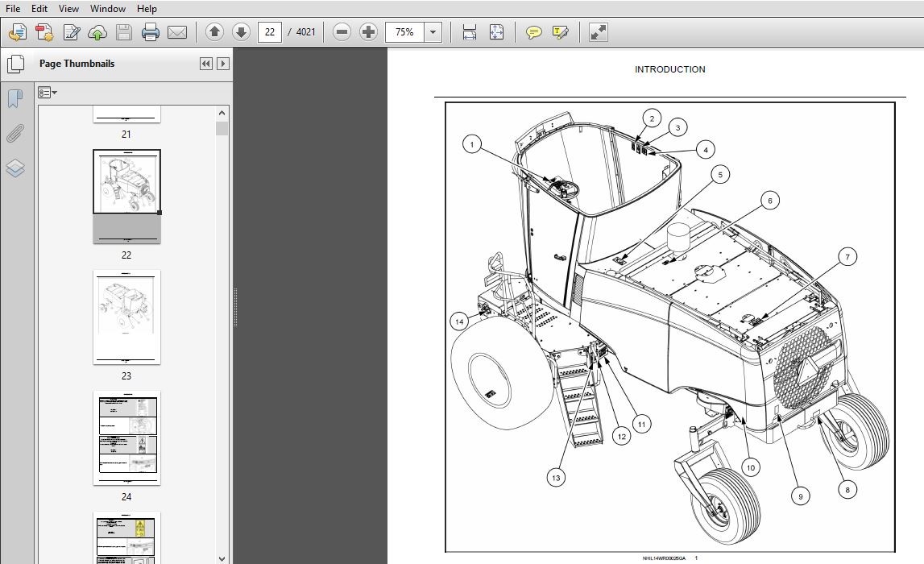Viewport: 924px width, 564px height.
Task: Open the zoom level dropdown arrow
Action: tap(433, 31)
